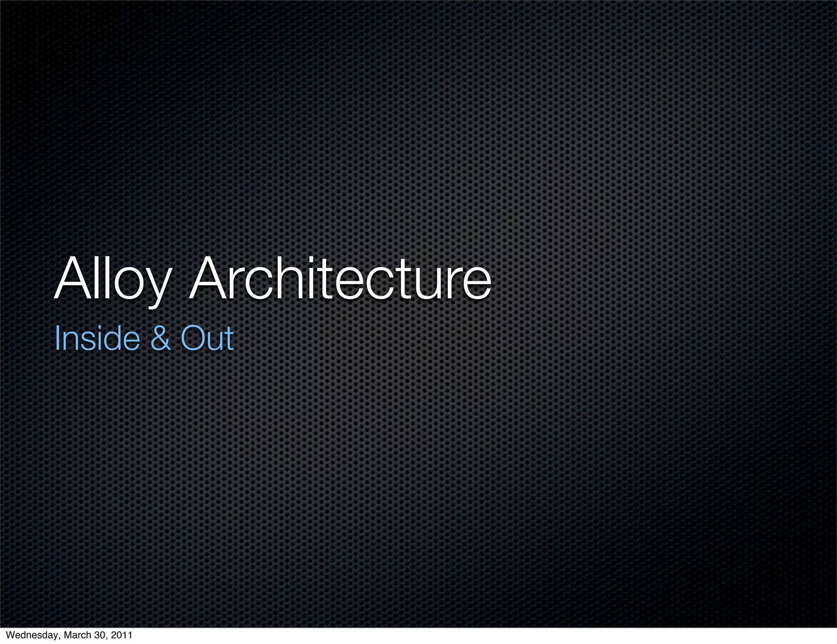Click the capital "O" in "Out"
837x644 pixels.
pyautogui.click(x=192, y=338)
